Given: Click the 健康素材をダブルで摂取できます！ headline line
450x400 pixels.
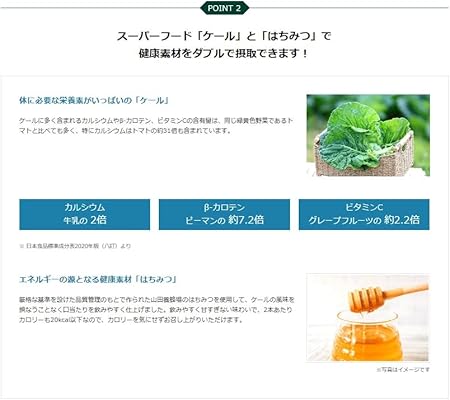Looking at the screenshot, I should point(224,54).
